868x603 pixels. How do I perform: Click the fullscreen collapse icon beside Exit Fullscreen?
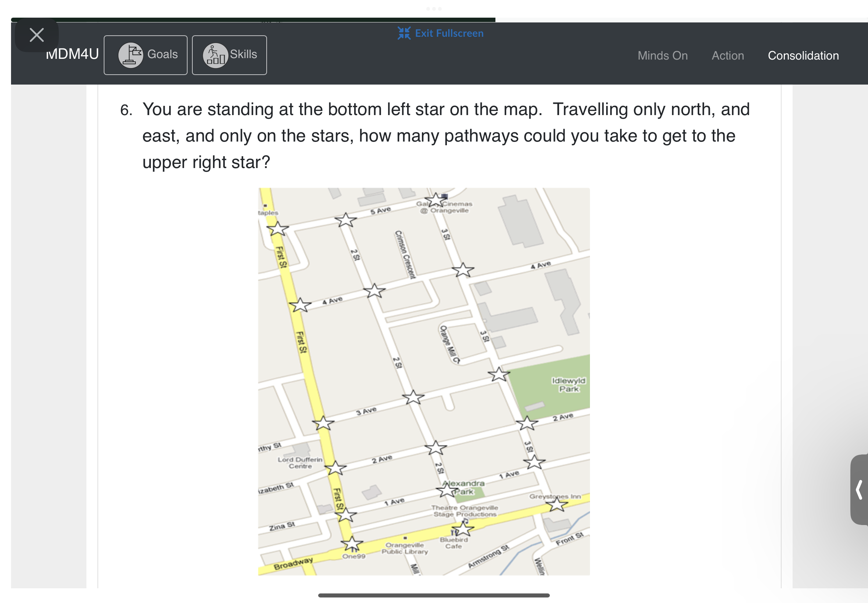(403, 33)
